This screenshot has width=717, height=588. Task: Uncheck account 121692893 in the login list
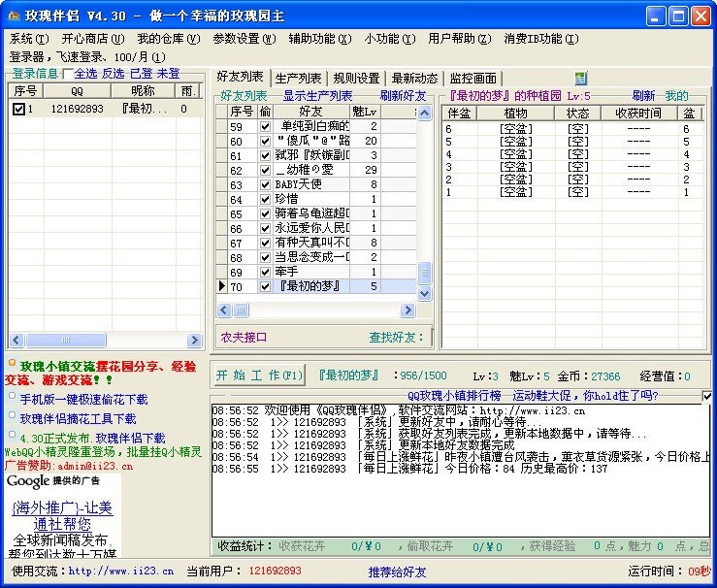(x=18, y=110)
